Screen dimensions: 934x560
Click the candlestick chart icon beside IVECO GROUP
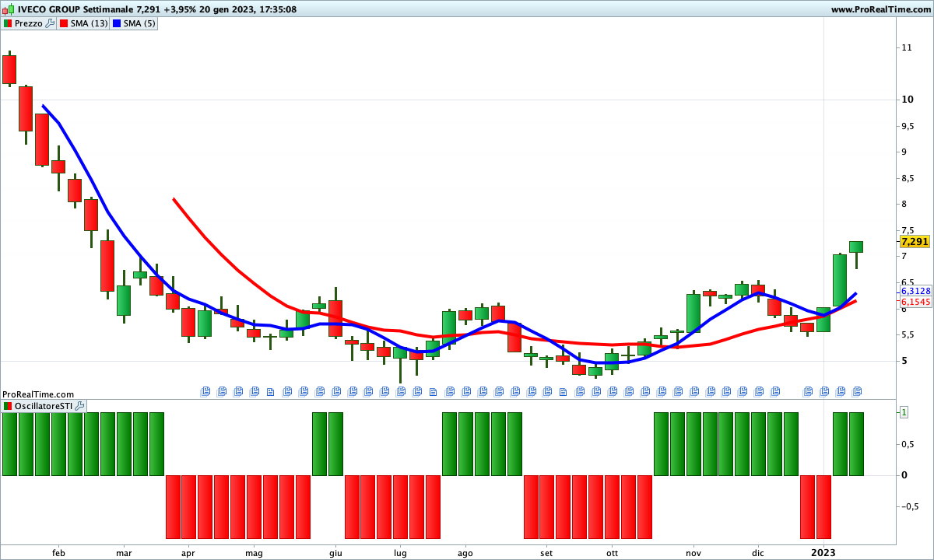pos(8,9)
